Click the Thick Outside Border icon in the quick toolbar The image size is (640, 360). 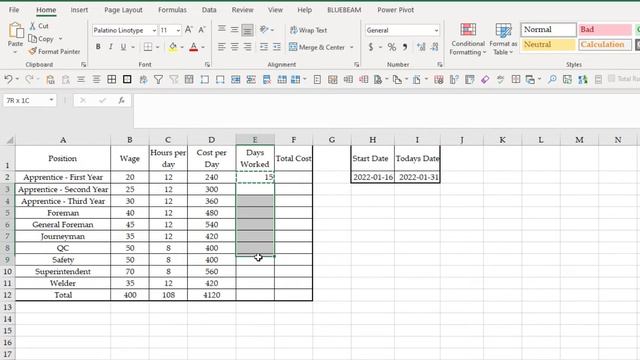(127, 79)
